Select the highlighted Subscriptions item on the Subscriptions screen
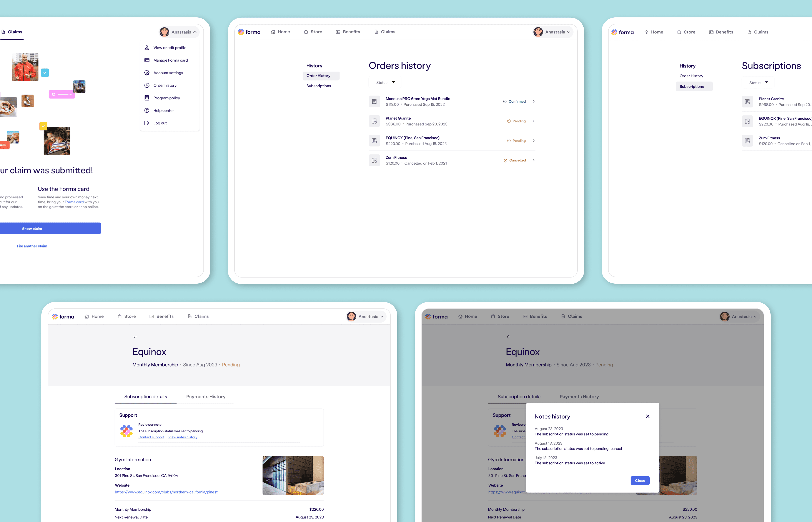812x522 pixels. [694, 86]
